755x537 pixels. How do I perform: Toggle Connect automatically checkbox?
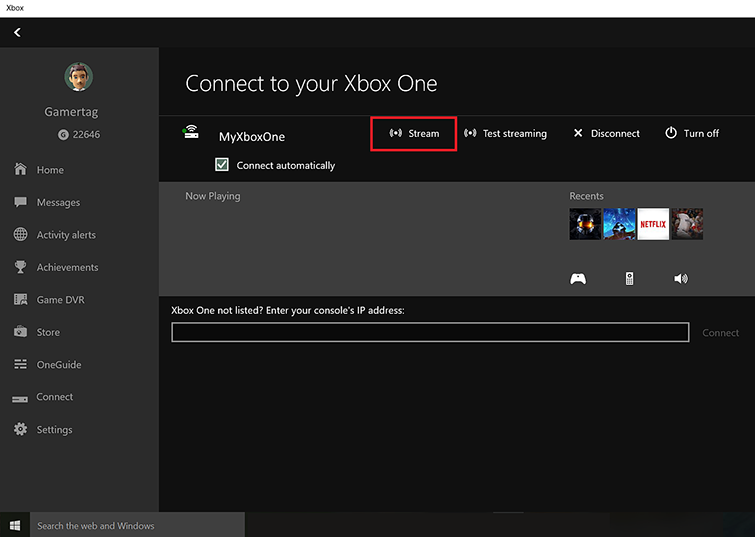(222, 165)
